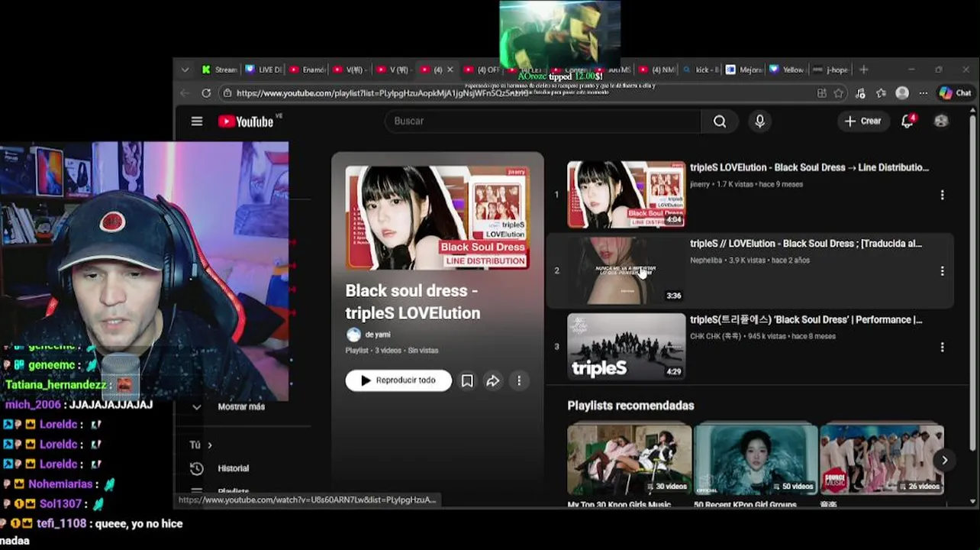The height and width of the screenshot is (550, 980).
Task: Open browser settings ellipsis menu
Action: (923, 93)
